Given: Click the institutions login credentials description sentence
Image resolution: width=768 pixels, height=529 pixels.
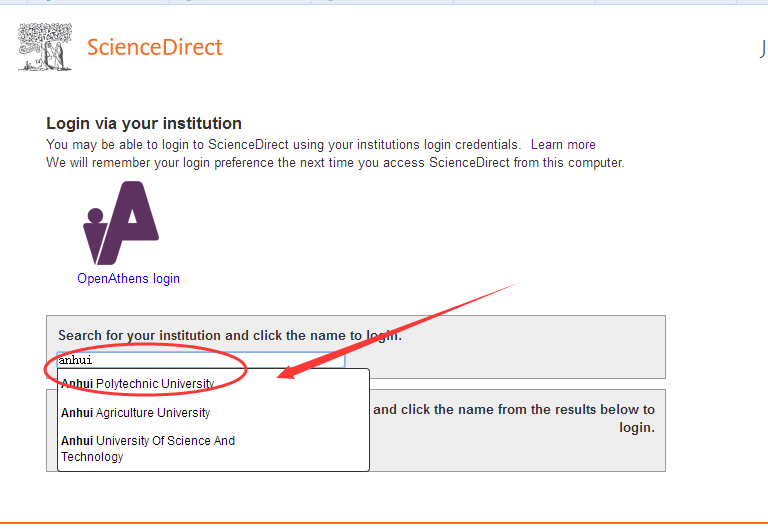Looking at the screenshot, I should (283, 145).
